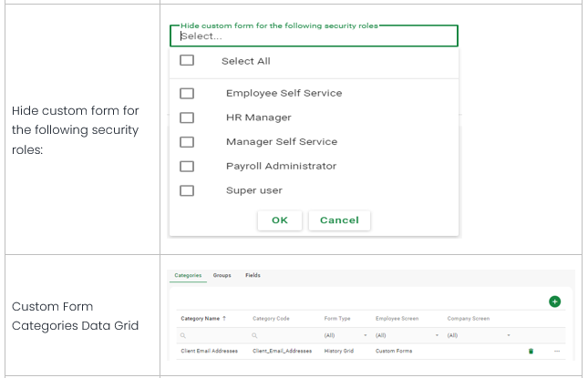This screenshot has width=588, height=378.
Task: Click the search icon under Category Name
Action: point(181,334)
